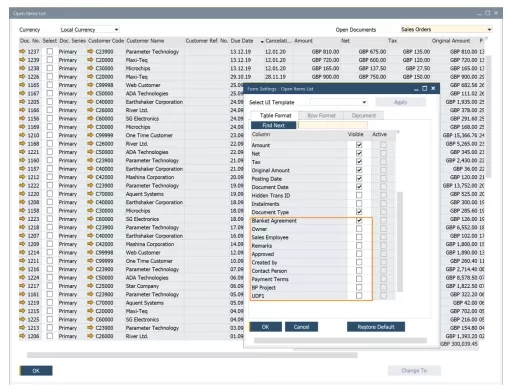
Task: Toggle Visible for Hidden Trans ID
Action: 359,195
